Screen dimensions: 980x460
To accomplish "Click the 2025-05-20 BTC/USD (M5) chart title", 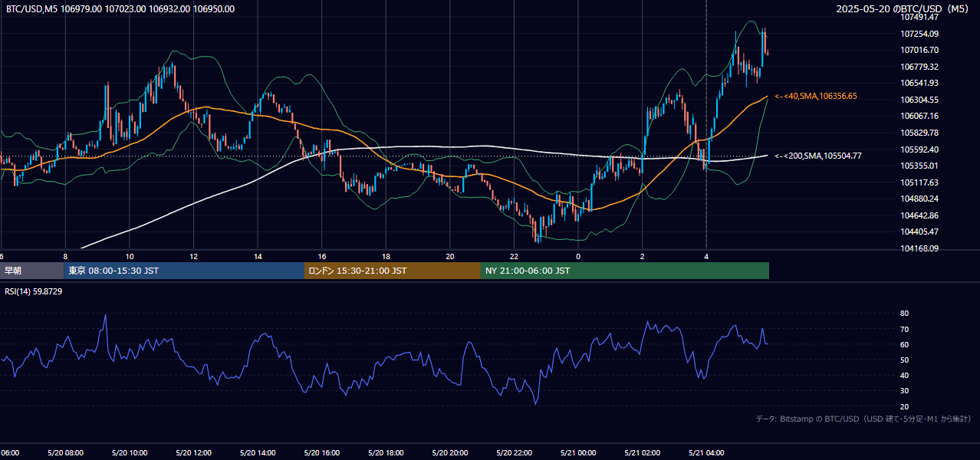I will click(903, 9).
